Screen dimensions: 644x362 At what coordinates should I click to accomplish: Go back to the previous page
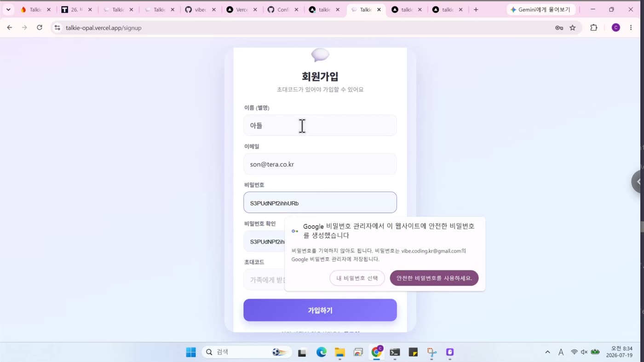(x=9, y=28)
